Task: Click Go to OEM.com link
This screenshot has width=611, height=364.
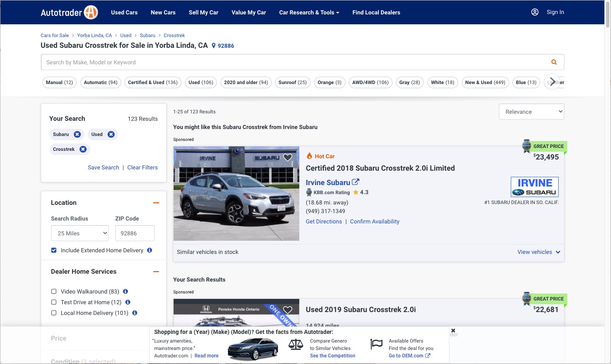Action: [x=409, y=356]
